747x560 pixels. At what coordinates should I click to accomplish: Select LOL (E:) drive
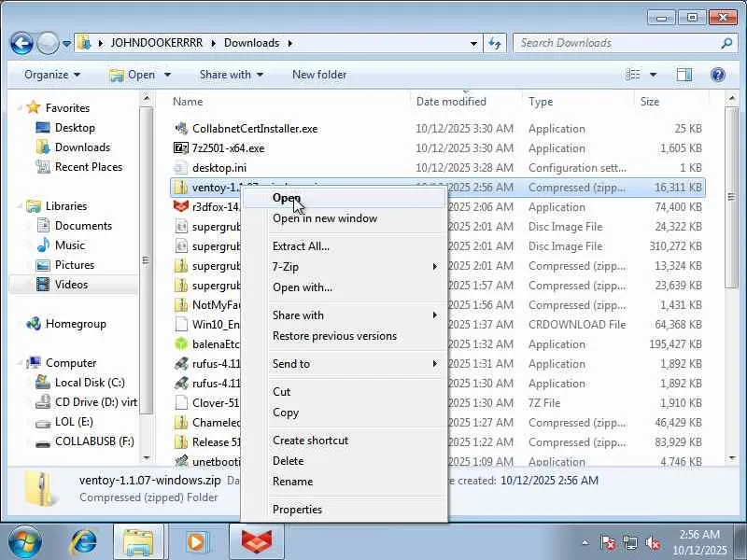coord(74,422)
